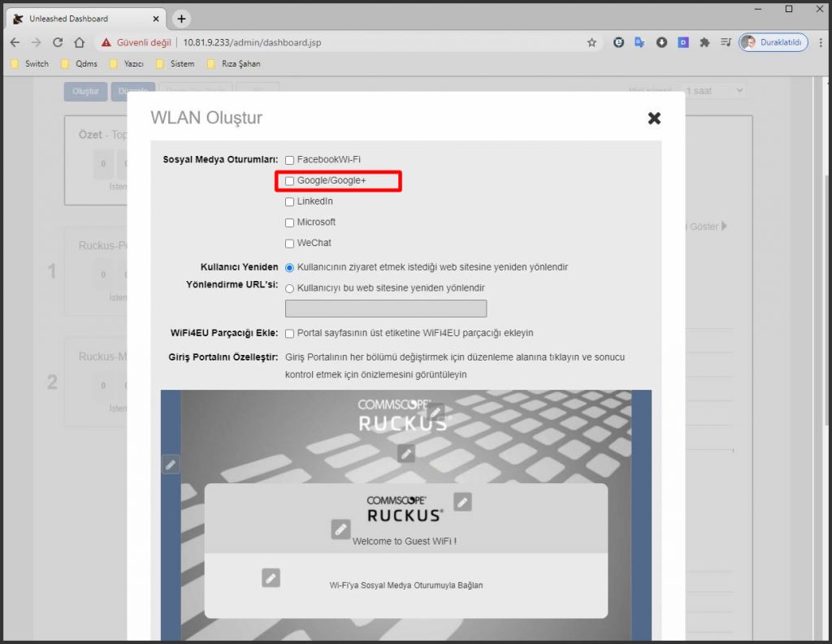Reload the dashboard page

pyautogui.click(x=58, y=42)
